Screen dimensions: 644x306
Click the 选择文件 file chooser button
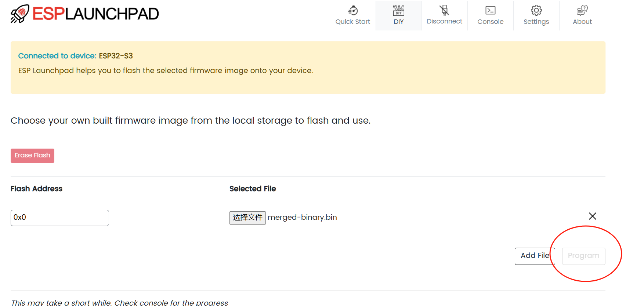point(247,218)
